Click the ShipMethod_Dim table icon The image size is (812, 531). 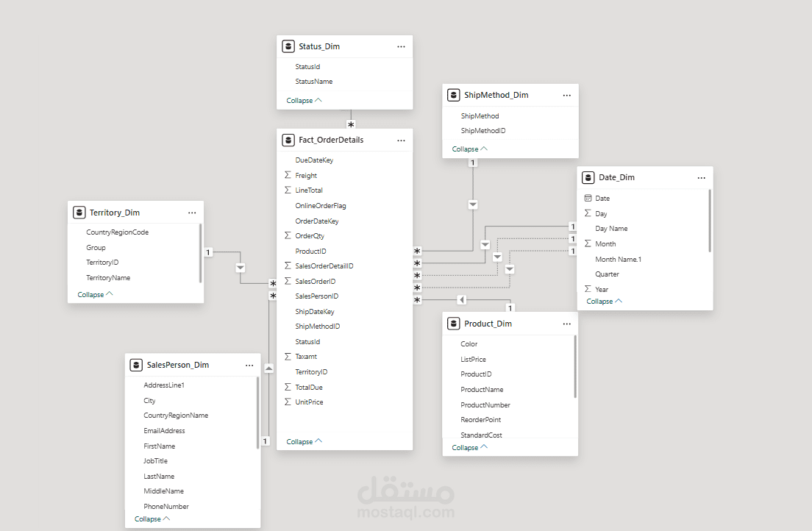[453, 95]
